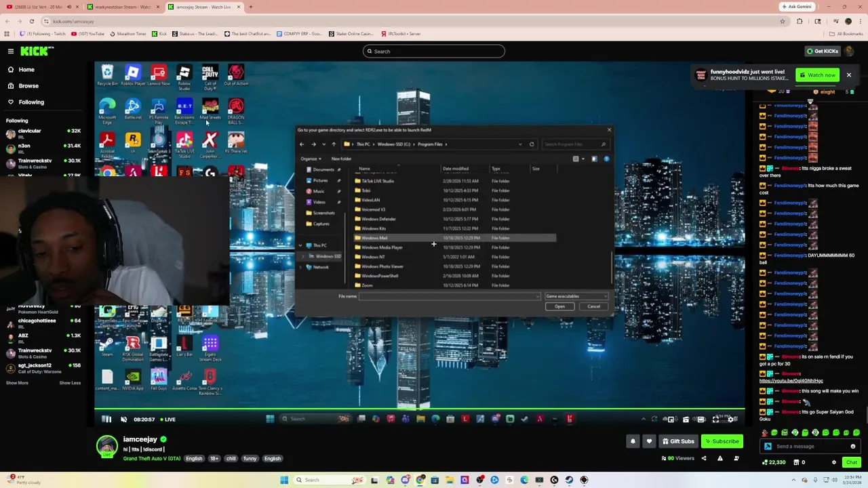Viewport: 868px width, 488px height.
Task: Click the 18+ stream tag
Action: (x=214, y=458)
